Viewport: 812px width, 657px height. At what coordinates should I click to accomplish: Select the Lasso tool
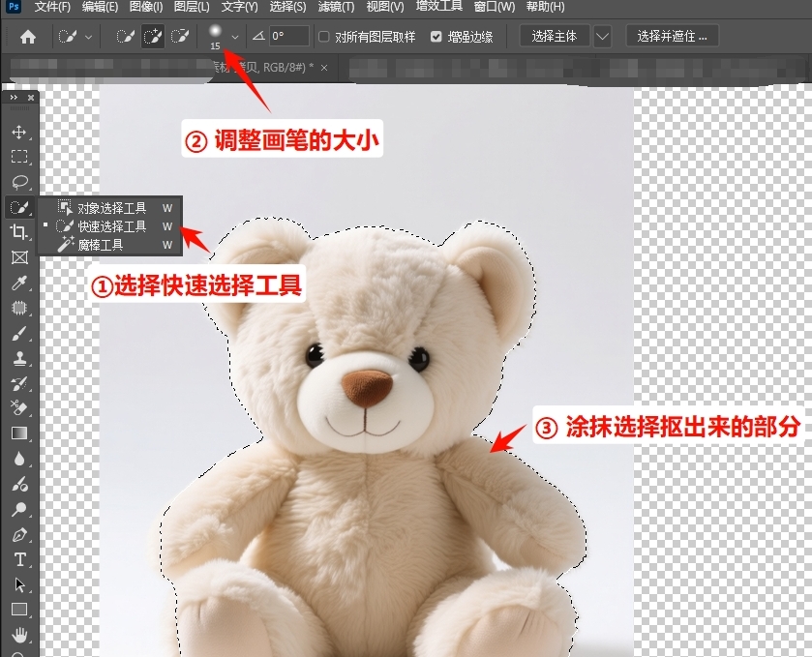[19, 178]
